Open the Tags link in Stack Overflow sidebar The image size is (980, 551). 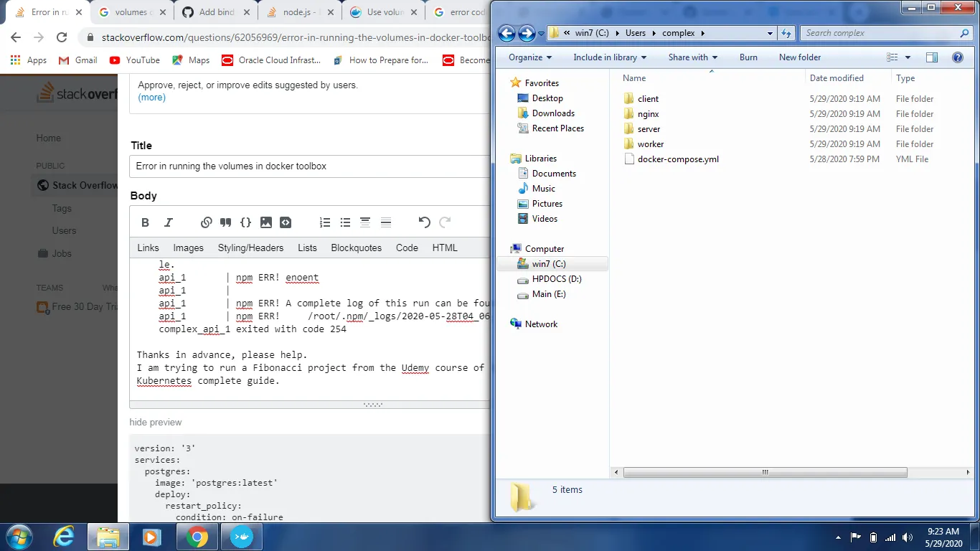(62, 208)
